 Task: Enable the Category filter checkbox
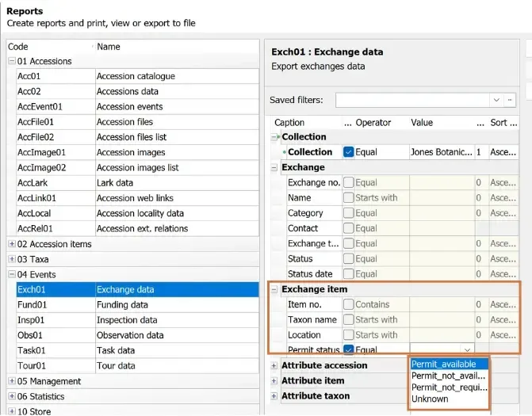click(348, 213)
